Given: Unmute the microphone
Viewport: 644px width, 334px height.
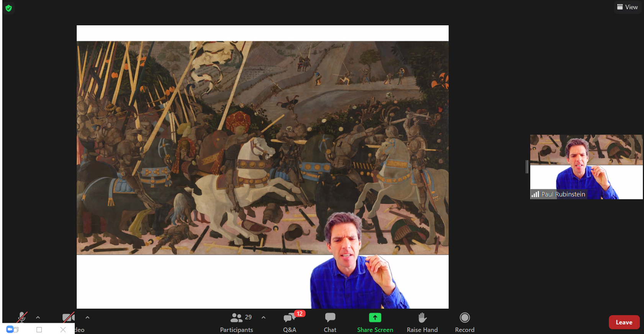Looking at the screenshot, I should [22, 317].
